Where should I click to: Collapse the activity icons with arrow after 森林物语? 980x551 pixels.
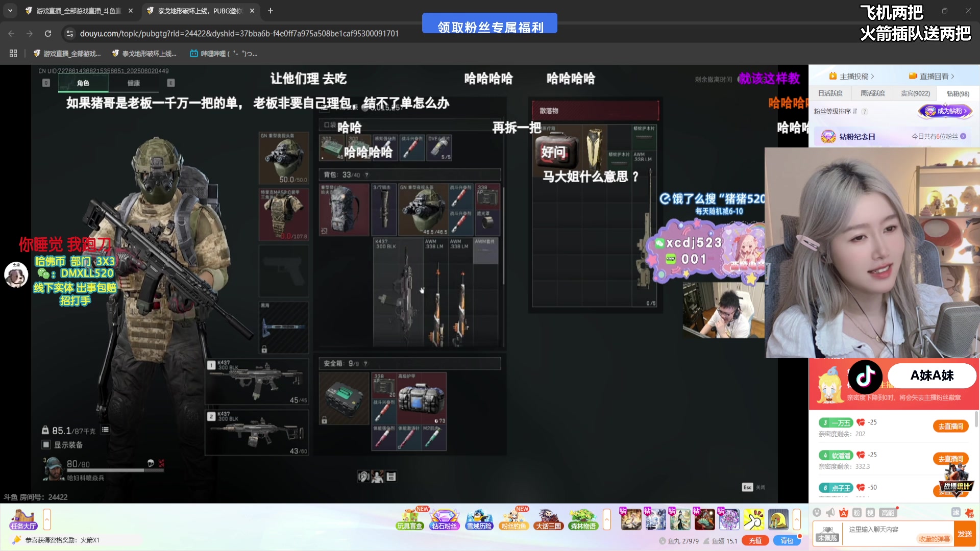pyautogui.click(x=607, y=519)
